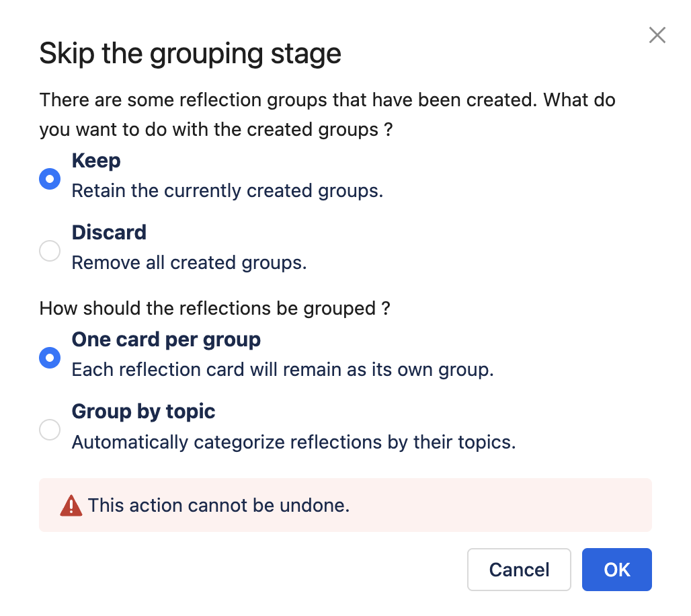Click the 'This action cannot be undone' text

[218, 506]
